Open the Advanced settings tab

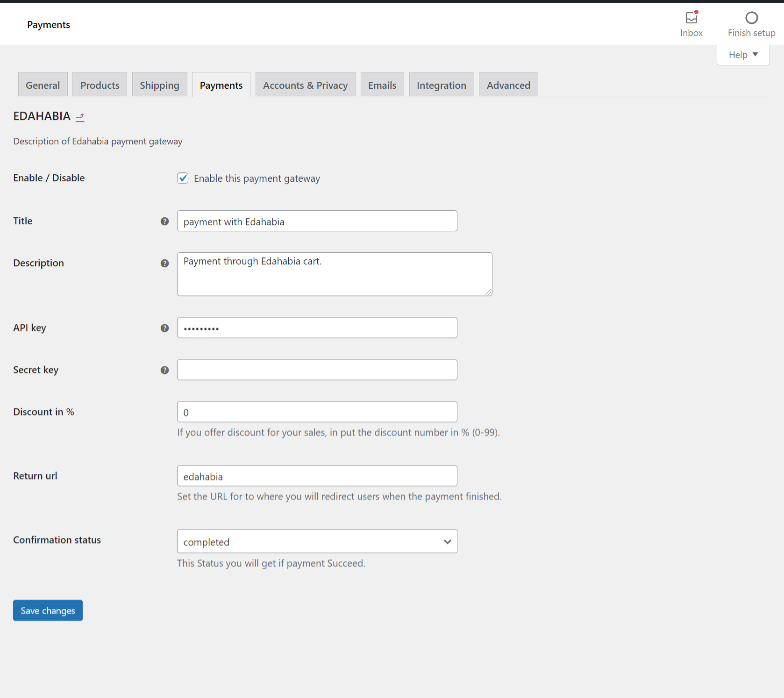click(508, 85)
